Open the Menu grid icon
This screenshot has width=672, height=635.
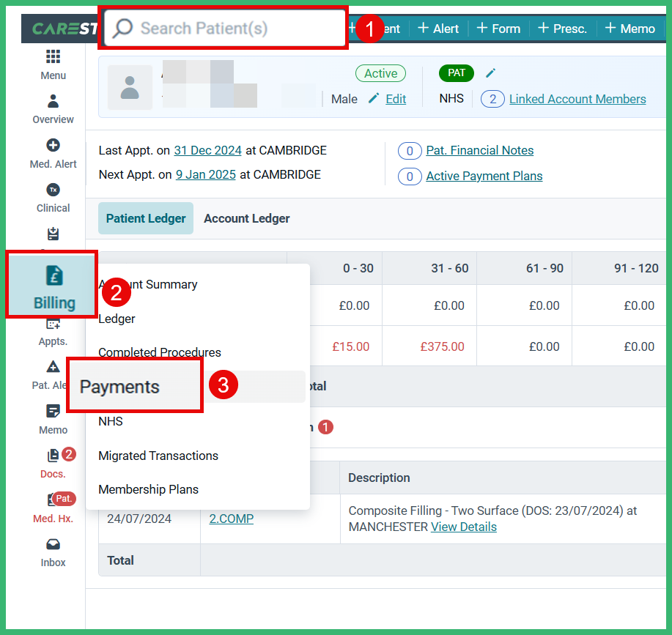[x=53, y=64]
